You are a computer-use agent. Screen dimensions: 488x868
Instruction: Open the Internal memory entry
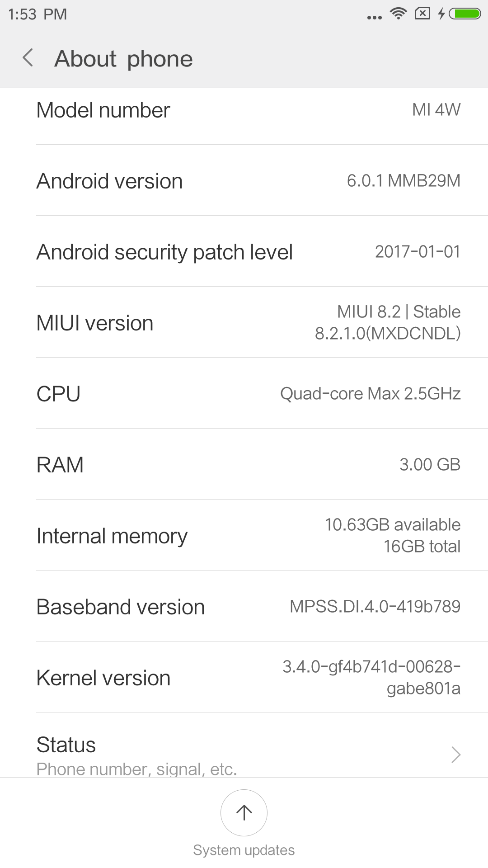(x=244, y=536)
